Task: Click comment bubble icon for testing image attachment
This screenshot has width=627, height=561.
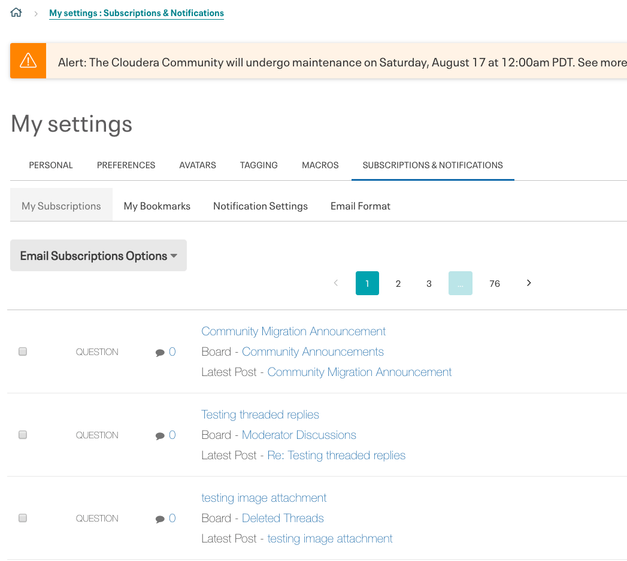Action: 160,518
